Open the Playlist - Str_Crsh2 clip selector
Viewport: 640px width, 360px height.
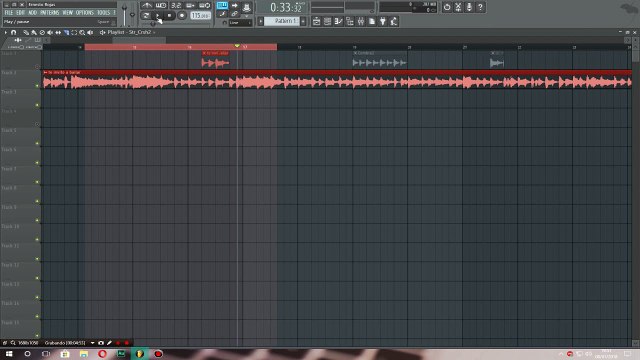129,32
